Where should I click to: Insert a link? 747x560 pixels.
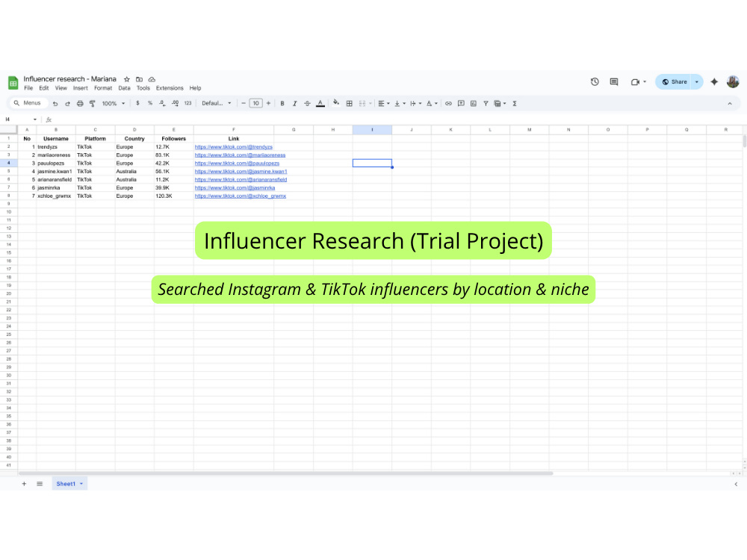click(x=448, y=103)
